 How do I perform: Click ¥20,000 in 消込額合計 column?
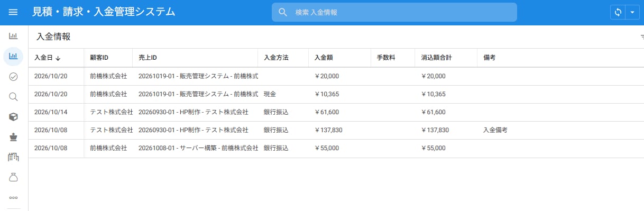click(x=433, y=76)
